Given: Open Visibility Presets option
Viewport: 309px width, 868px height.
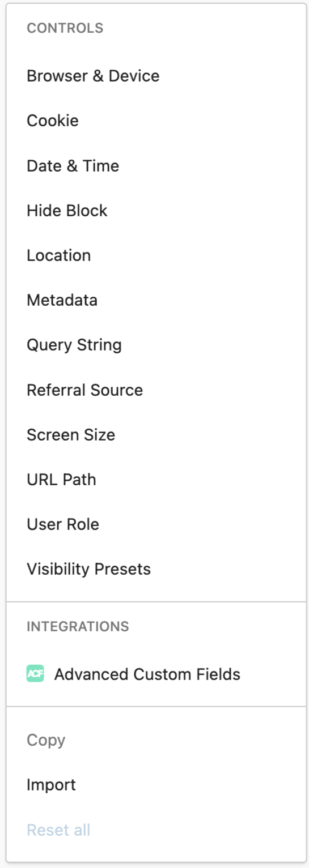Looking at the screenshot, I should coord(156,569).
